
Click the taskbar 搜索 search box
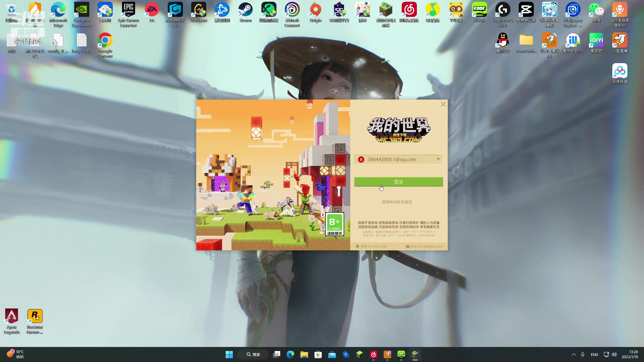[x=253, y=354]
